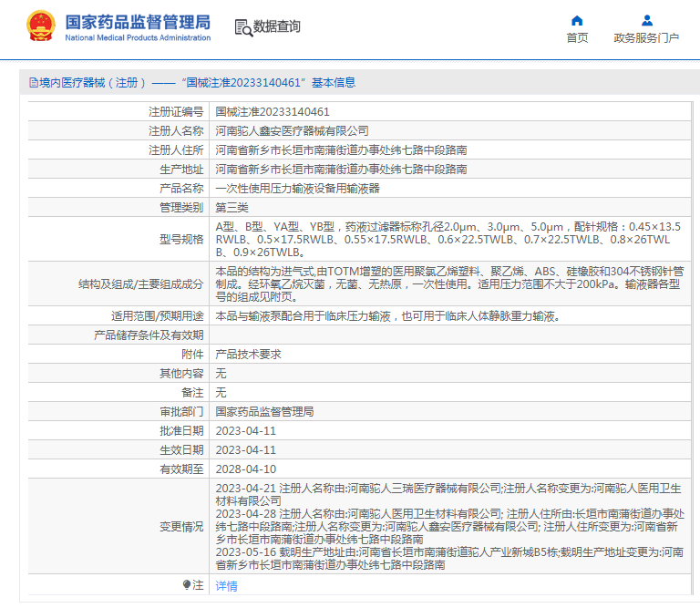
Task: Click the 注册证编号 field label
Action: click(176, 111)
